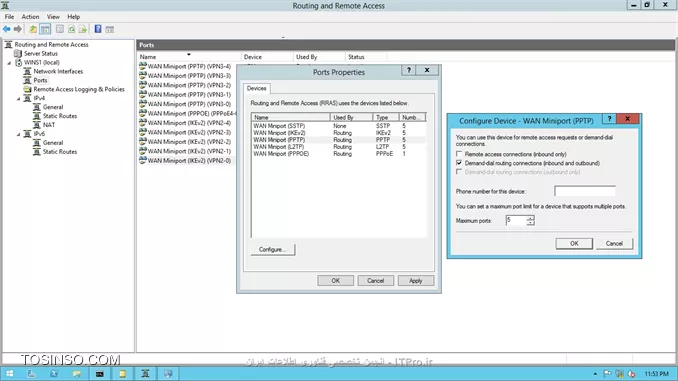Click OK in Configure Device dialog

pos(574,243)
